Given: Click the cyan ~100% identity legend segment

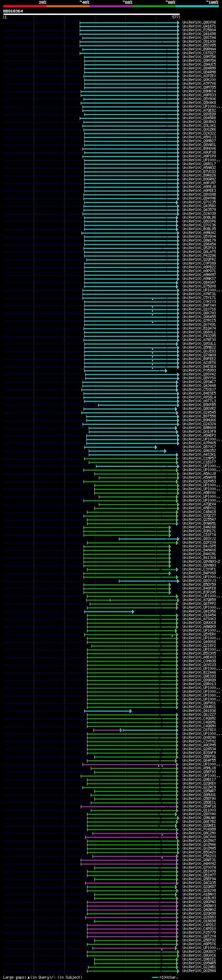Looking at the screenshot, I should [x=197, y=6].
